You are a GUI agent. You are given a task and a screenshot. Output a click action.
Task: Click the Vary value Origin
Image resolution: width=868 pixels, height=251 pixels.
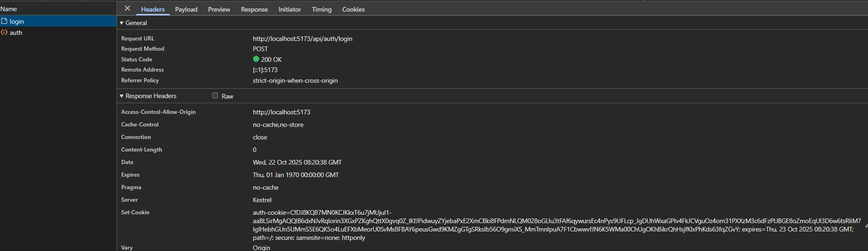(x=261, y=248)
